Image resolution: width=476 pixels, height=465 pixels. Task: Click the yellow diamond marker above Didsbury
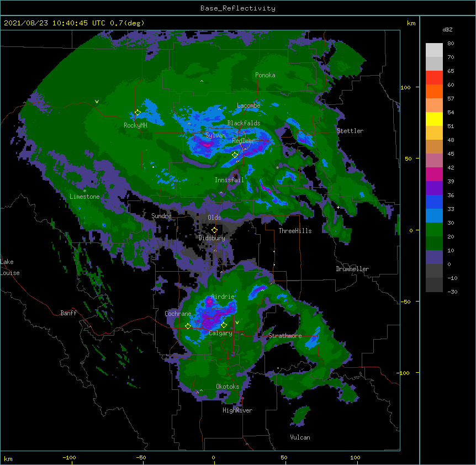(214, 230)
